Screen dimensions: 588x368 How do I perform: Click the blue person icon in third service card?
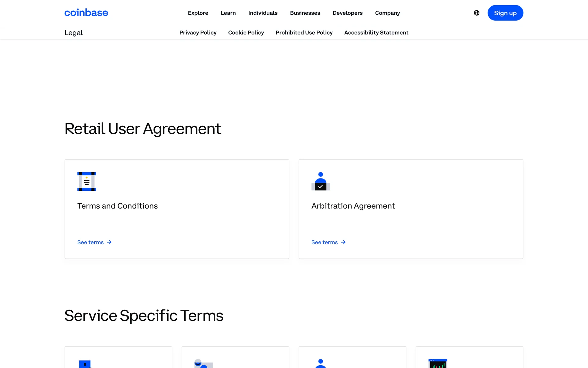320,363
